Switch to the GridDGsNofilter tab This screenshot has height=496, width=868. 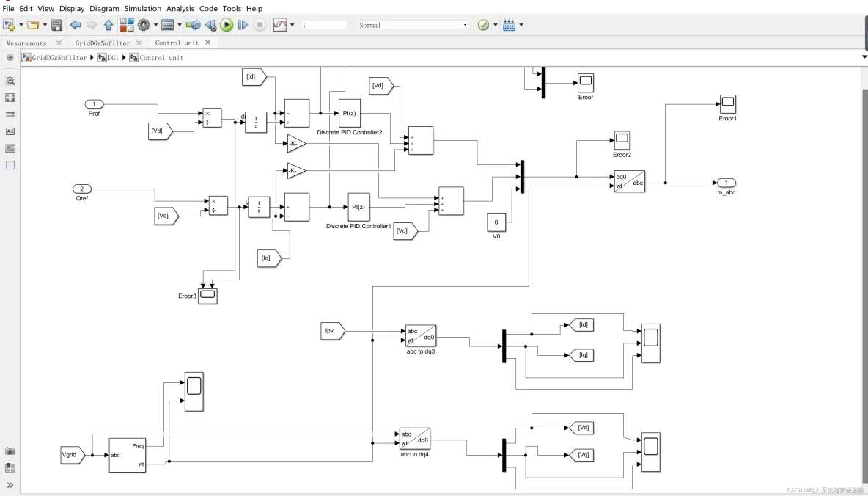pyautogui.click(x=103, y=43)
